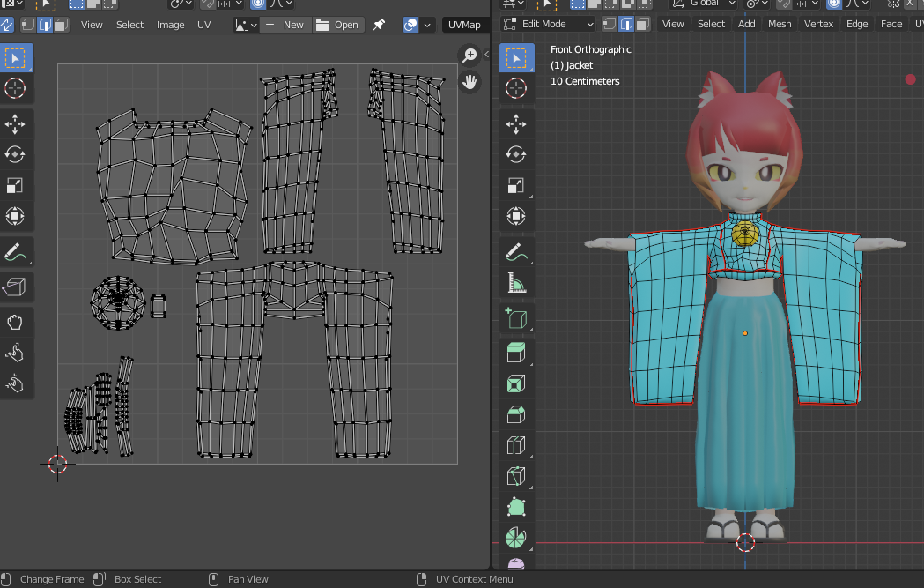Open the Edit Mode dropdown

[x=547, y=24]
